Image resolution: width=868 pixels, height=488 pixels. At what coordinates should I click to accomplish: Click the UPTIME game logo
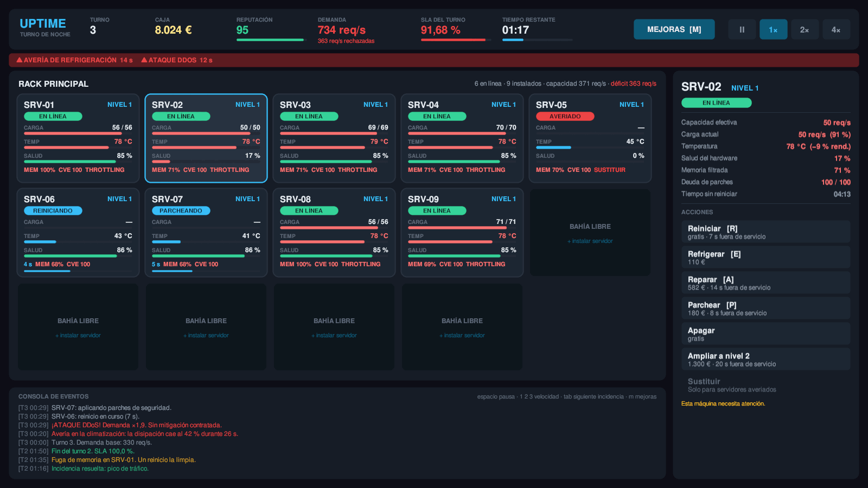(x=43, y=24)
